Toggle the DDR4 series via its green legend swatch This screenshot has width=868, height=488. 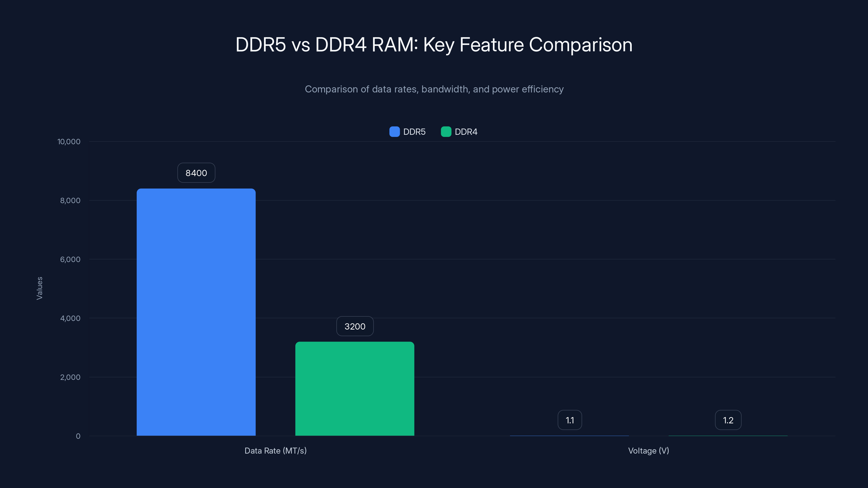(446, 132)
